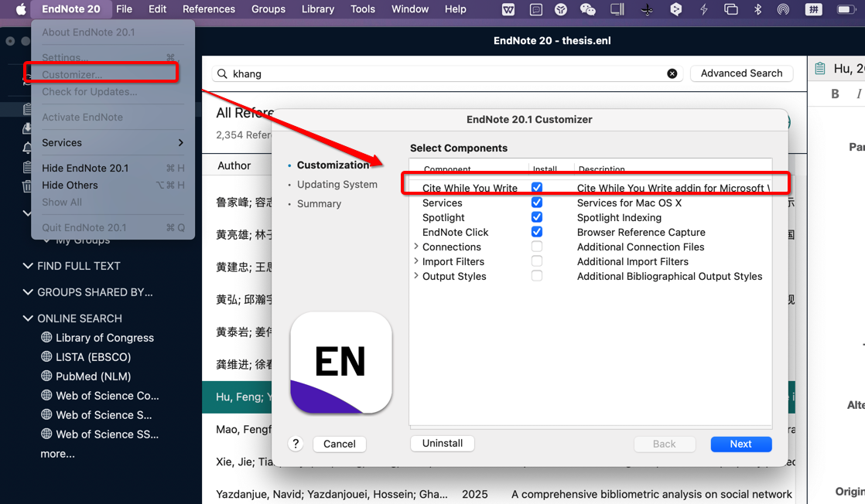Expand the Output Styles component row
The height and width of the screenshot is (504, 865).
[x=416, y=276]
